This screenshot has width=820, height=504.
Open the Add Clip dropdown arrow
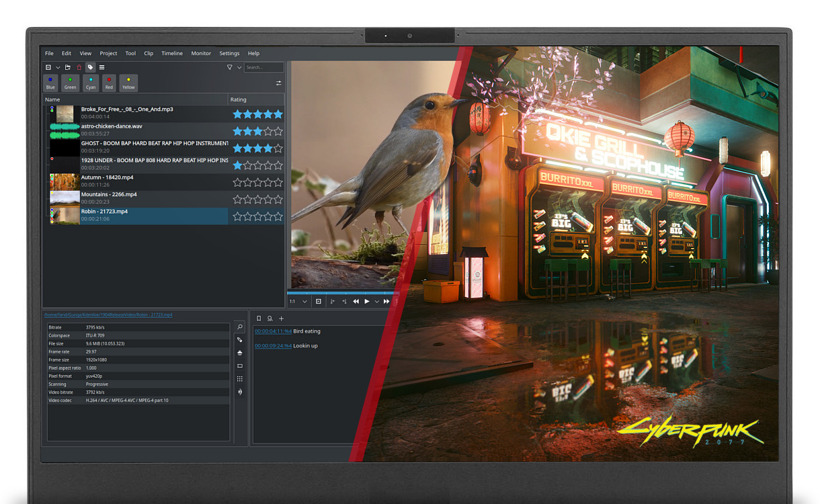click(58, 67)
